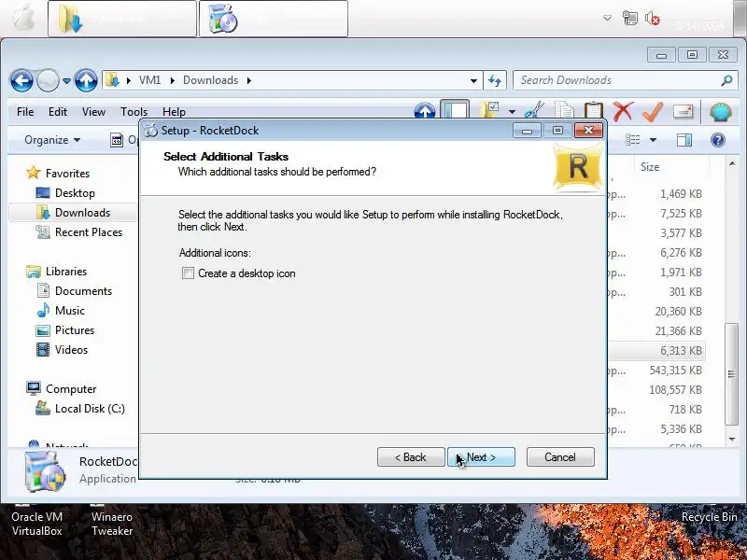Open the view options dropdown arrow
The image size is (747, 560).
pyautogui.click(x=653, y=140)
